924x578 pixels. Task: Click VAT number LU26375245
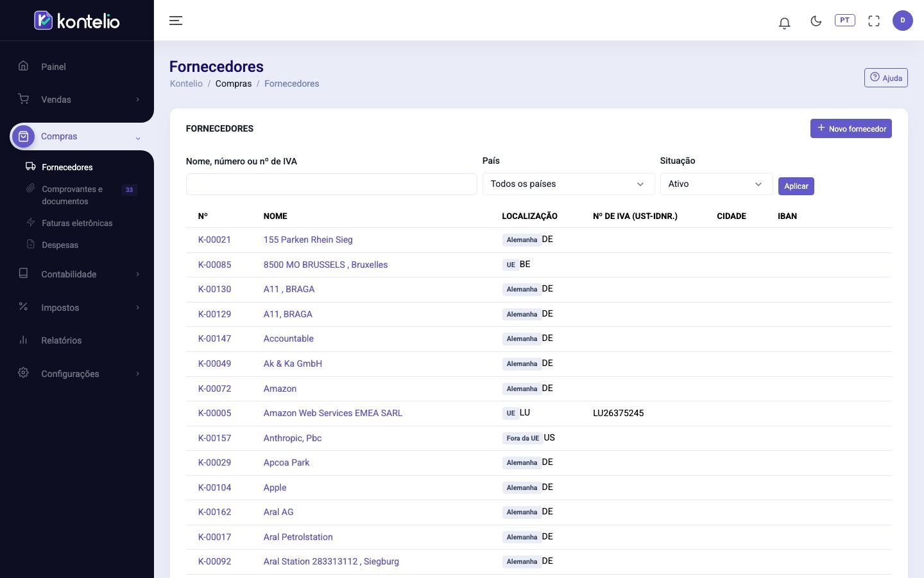(619, 413)
